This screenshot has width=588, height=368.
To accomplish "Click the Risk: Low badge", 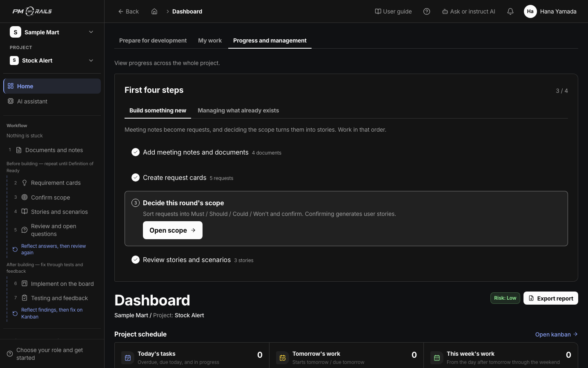I will [505, 298].
